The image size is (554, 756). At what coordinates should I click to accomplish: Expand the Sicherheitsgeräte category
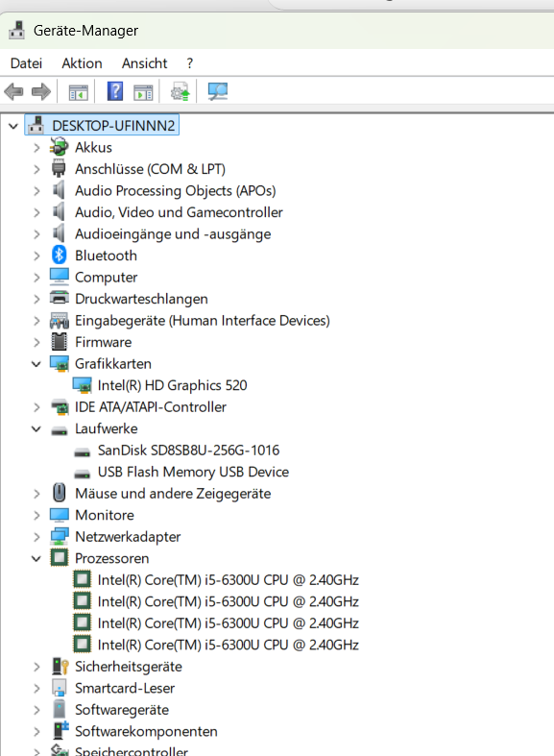36,667
